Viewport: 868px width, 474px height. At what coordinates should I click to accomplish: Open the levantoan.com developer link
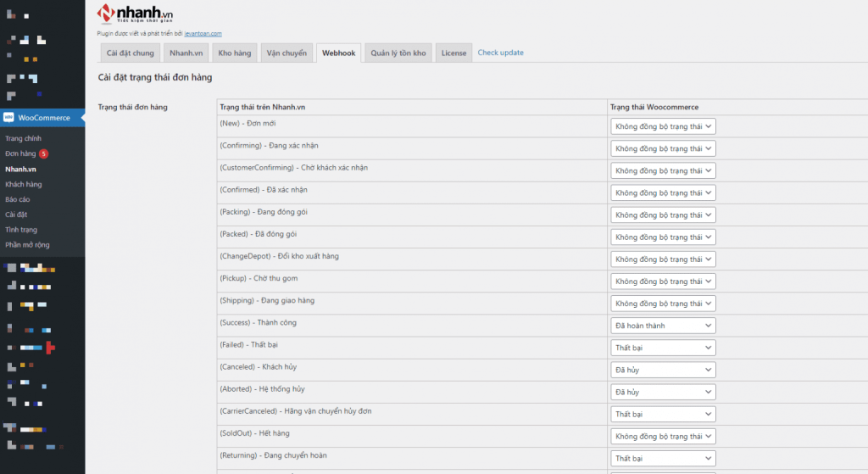[203, 33]
